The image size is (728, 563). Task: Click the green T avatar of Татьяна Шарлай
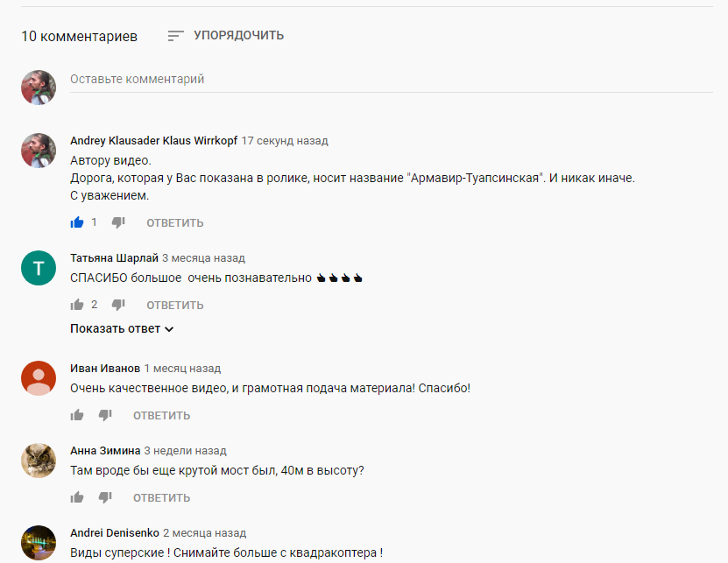coord(39,268)
